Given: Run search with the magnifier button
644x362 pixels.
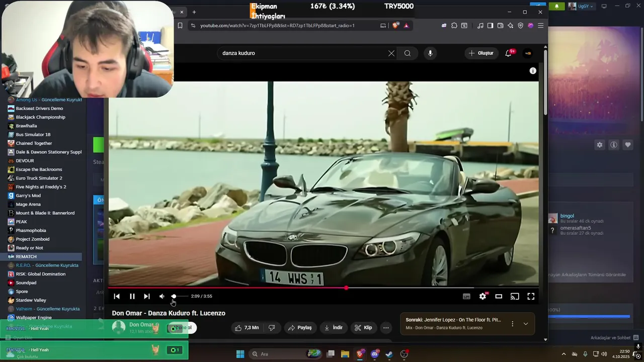Looking at the screenshot, I should (407, 53).
